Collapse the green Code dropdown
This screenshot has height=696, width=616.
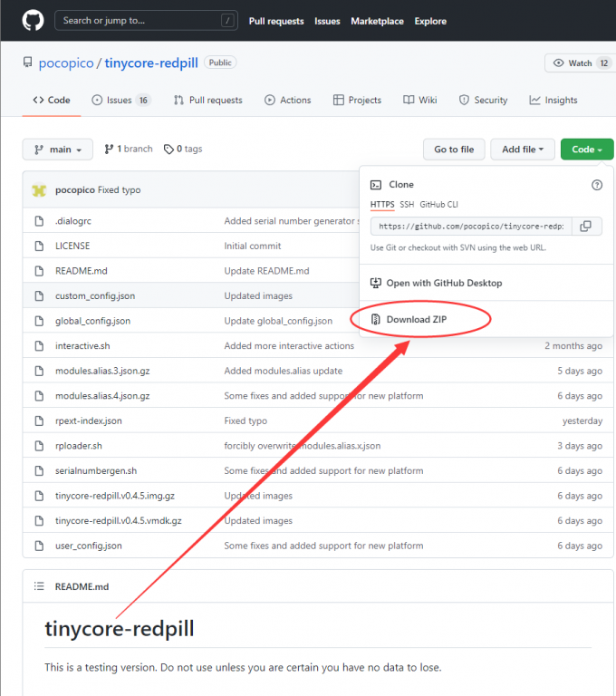click(587, 150)
